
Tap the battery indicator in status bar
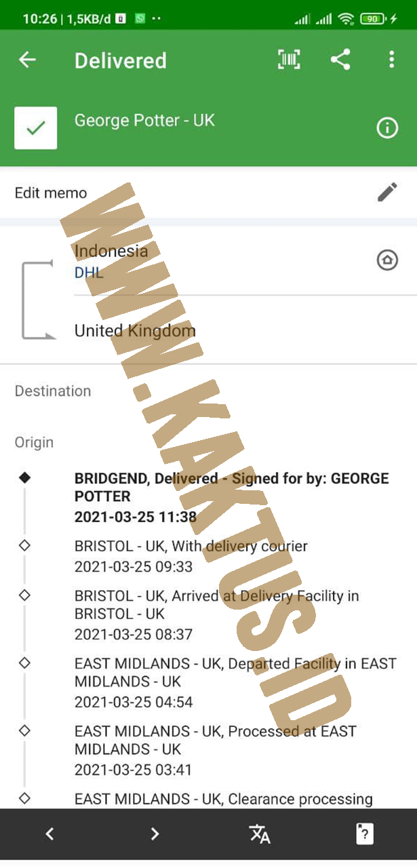tap(373, 19)
